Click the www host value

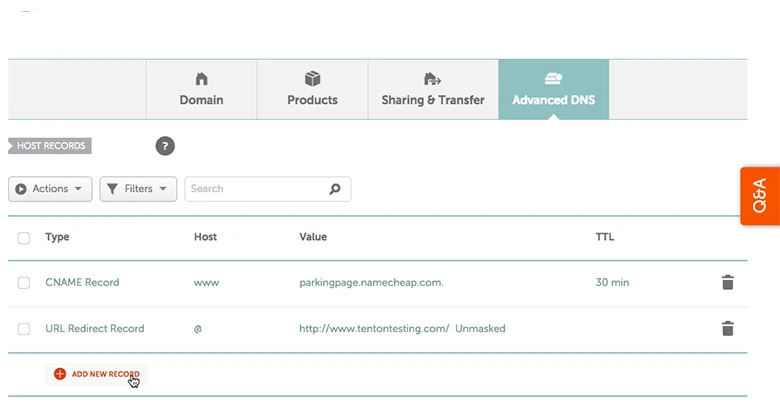click(x=206, y=283)
